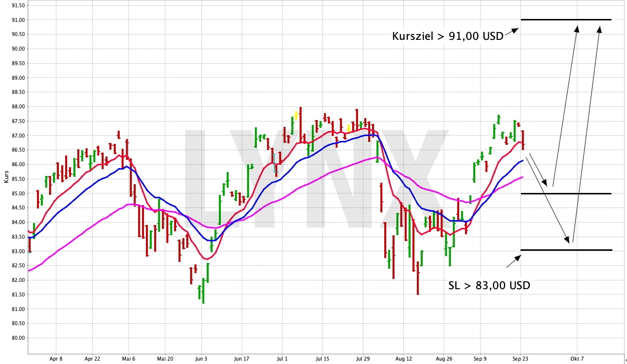Click the 'Sep 23' date axis label
The image size is (627, 364).
[x=520, y=359]
